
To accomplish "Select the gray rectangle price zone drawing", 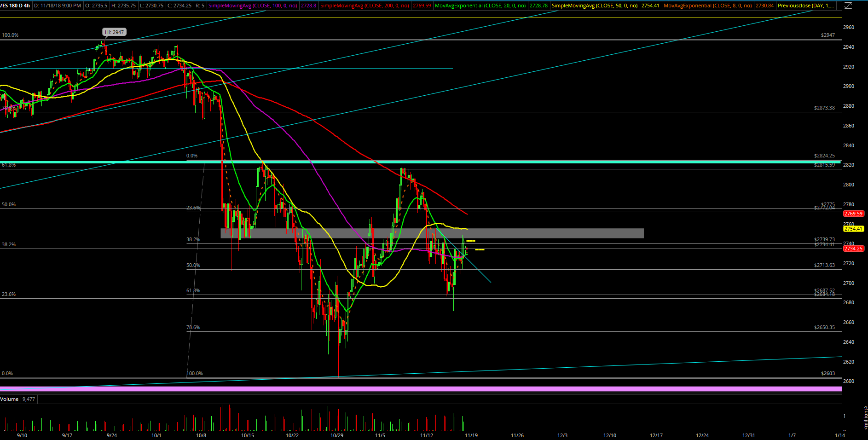I will (x=432, y=233).
